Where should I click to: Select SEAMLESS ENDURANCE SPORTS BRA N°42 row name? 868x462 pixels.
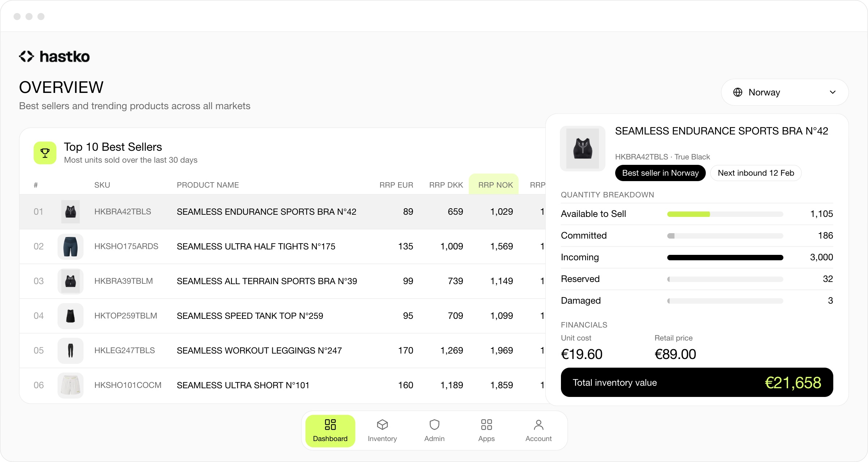(267, 211)
